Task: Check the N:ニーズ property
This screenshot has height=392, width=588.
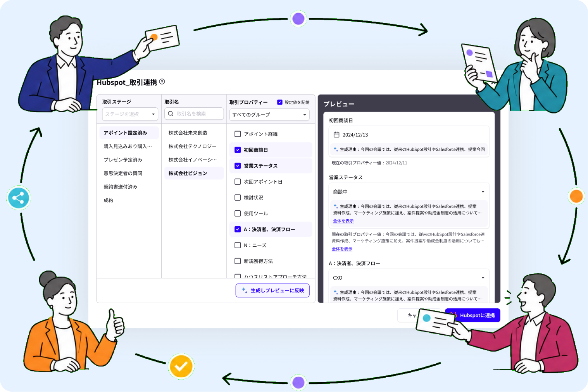Action: click(x=238, y=245)
